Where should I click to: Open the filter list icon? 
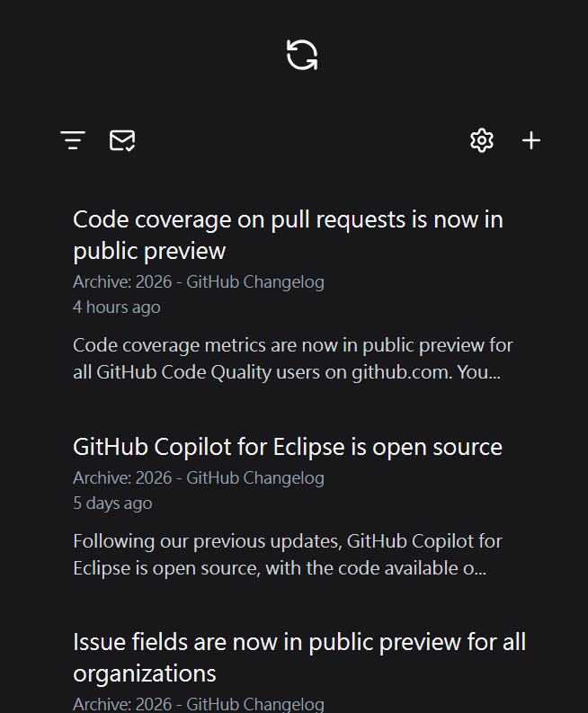tap(73, 140)
